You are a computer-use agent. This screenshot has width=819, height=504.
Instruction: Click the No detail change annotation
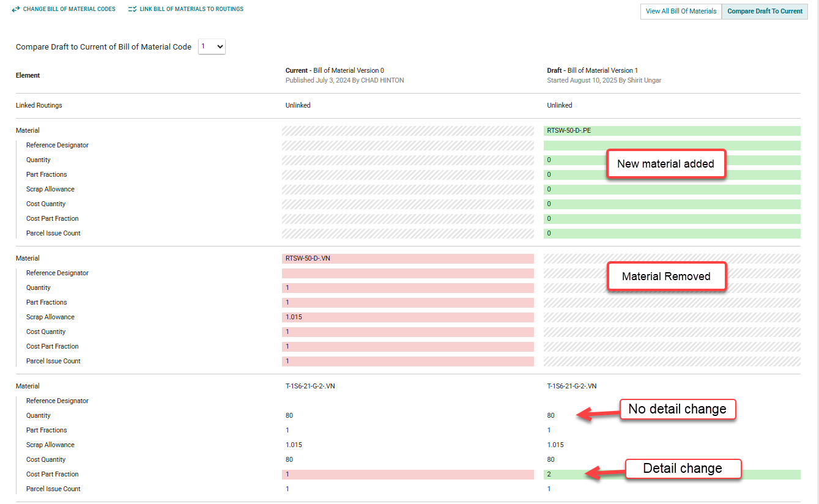click(x=677, y=409)
